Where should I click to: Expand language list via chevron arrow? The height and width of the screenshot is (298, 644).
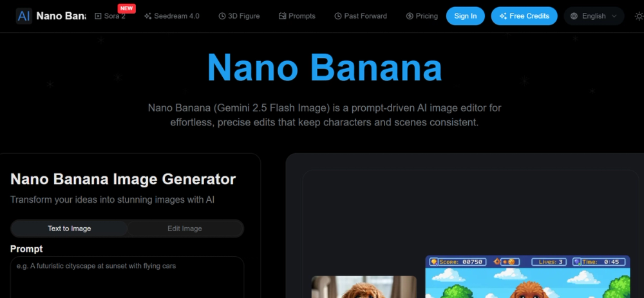pyautogui.click(x=614, y=16)
